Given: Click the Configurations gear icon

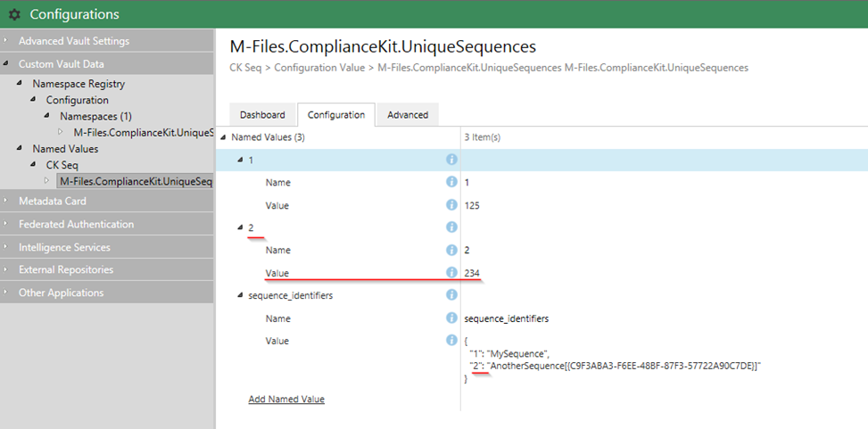Looking at the screenshot, I should pyautogui.click(x=14, y=14).
